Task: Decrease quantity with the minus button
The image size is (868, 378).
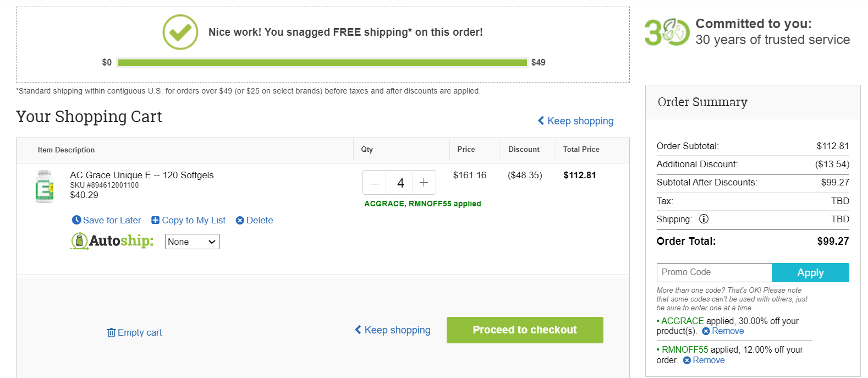Action: (375, 183)
